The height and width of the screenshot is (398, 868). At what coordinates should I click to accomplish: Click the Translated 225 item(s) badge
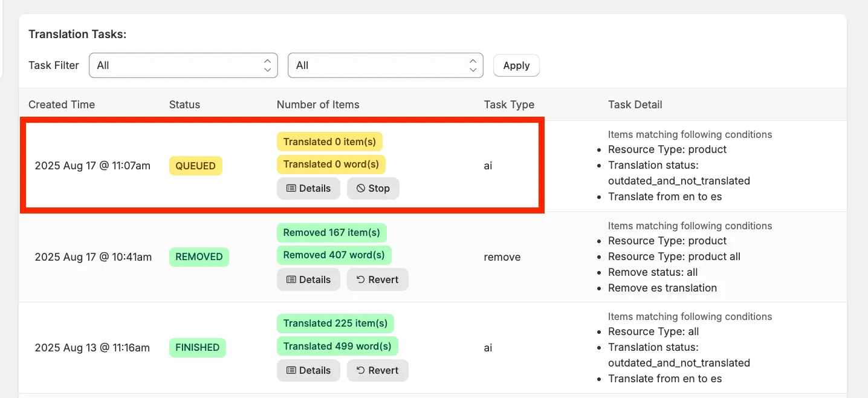(335, 323)
